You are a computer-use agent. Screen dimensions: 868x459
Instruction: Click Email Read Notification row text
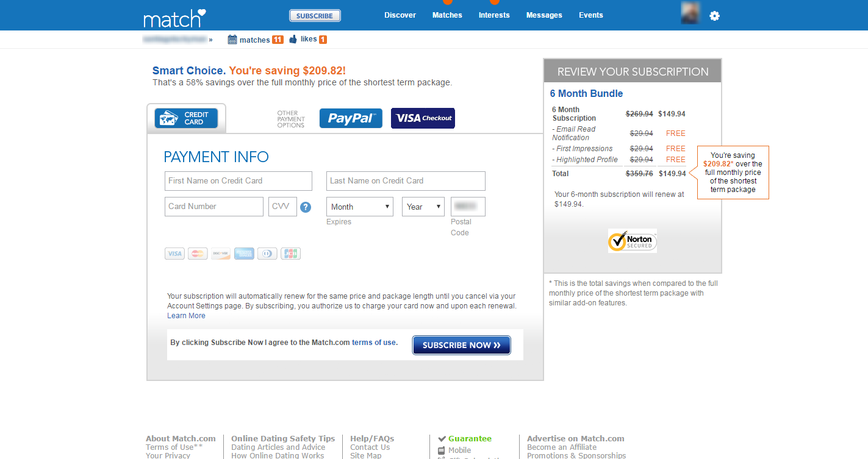573,133
